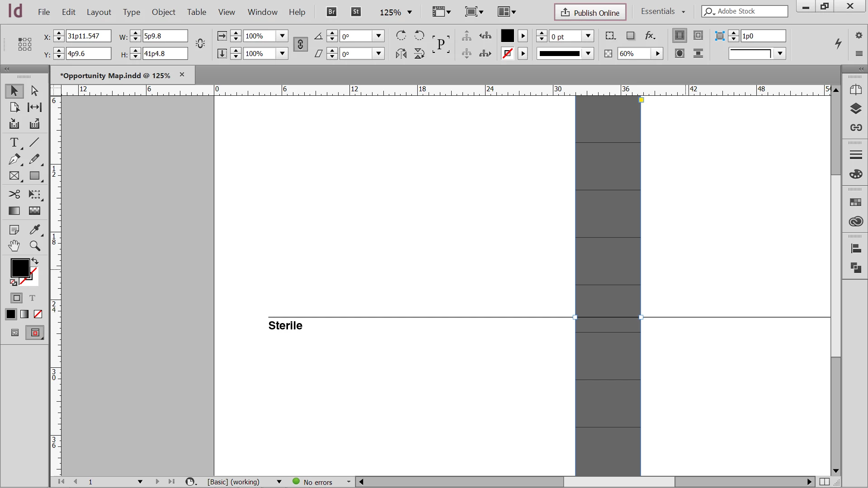Open the Table menu
Screen dimensions: 868x488
coord(197,12)
